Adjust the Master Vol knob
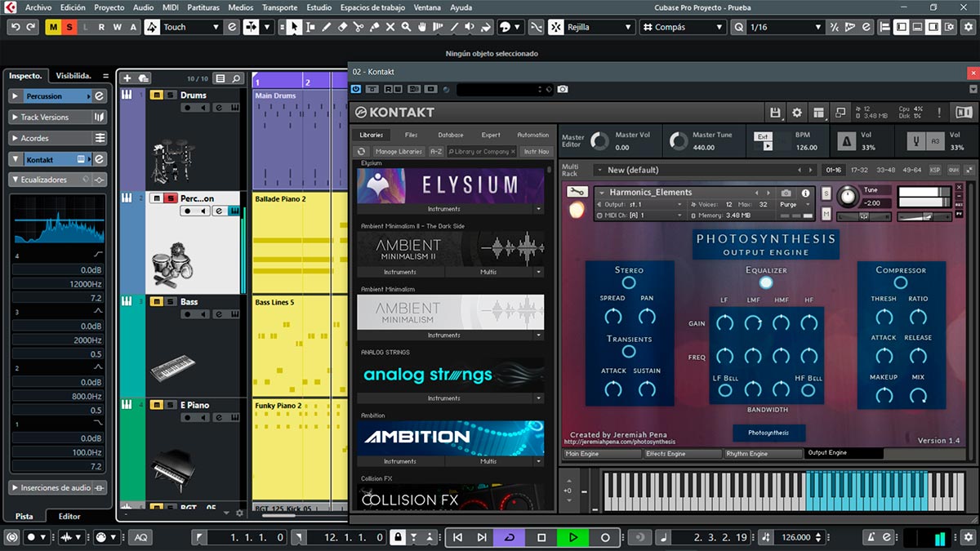The height and width of the screenshot is (551, 980). tap(599, 141)
